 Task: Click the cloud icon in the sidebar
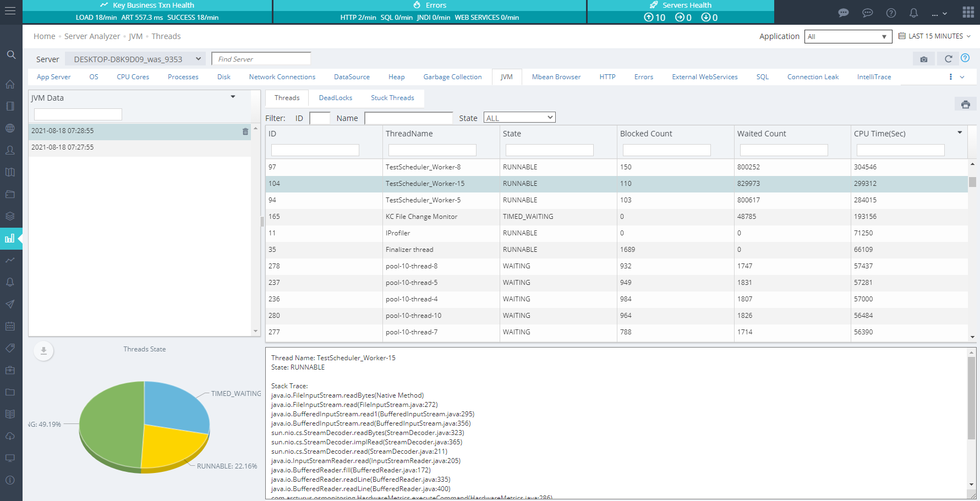pyautogui.click(x=10, y=436)
